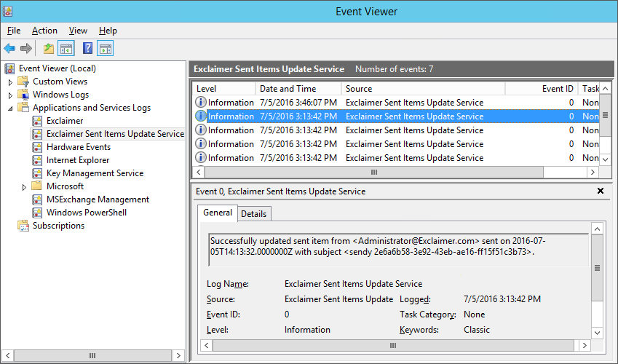The height and width of the screenshot is (364, 618).
Task: Switch to the General tab
Action: pos(218,213)
